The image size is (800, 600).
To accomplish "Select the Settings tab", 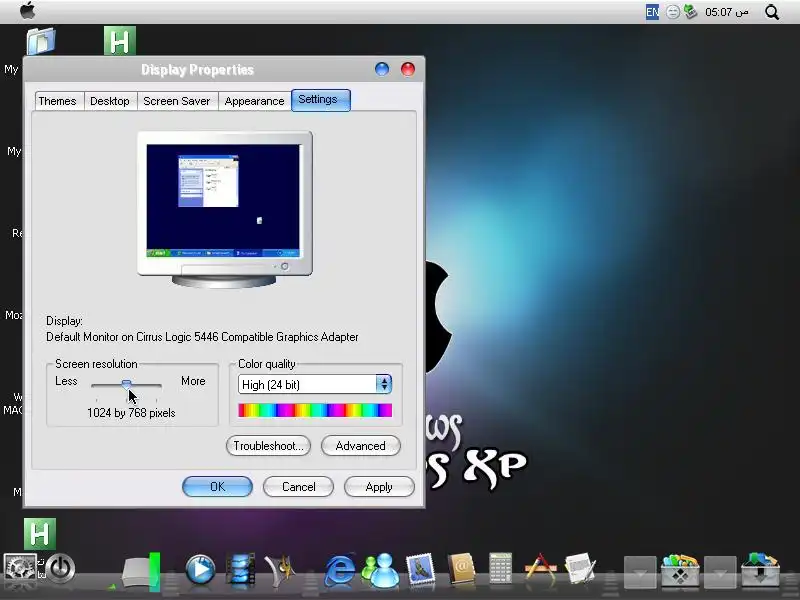I will point(320,99).
